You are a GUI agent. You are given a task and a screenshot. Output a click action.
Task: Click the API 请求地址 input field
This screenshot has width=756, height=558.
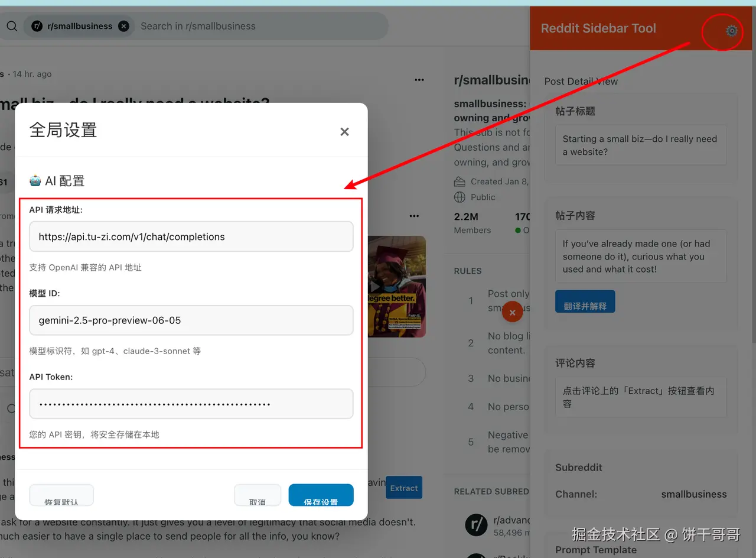pyautogui.click(x=191, y=236)
